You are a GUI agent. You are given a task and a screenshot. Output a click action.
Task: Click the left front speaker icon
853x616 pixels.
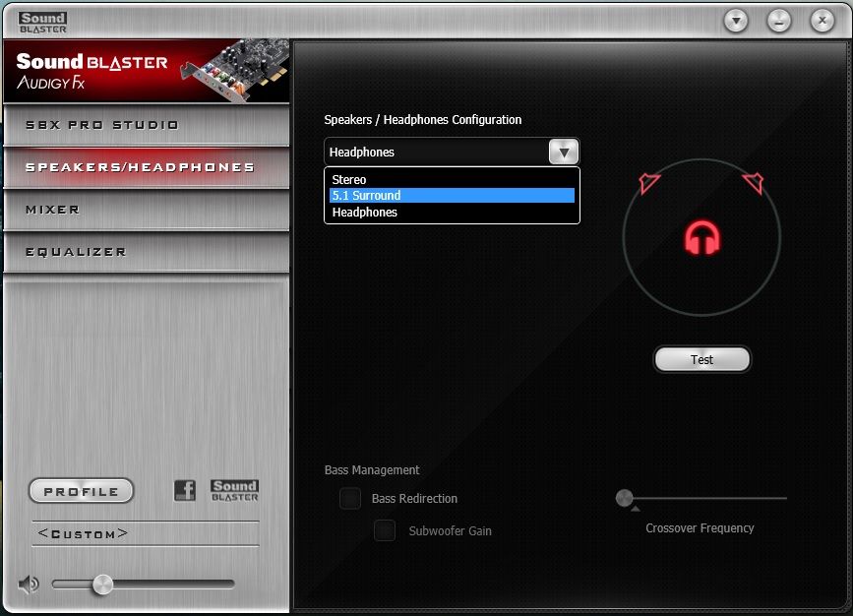tap(649, 183)
